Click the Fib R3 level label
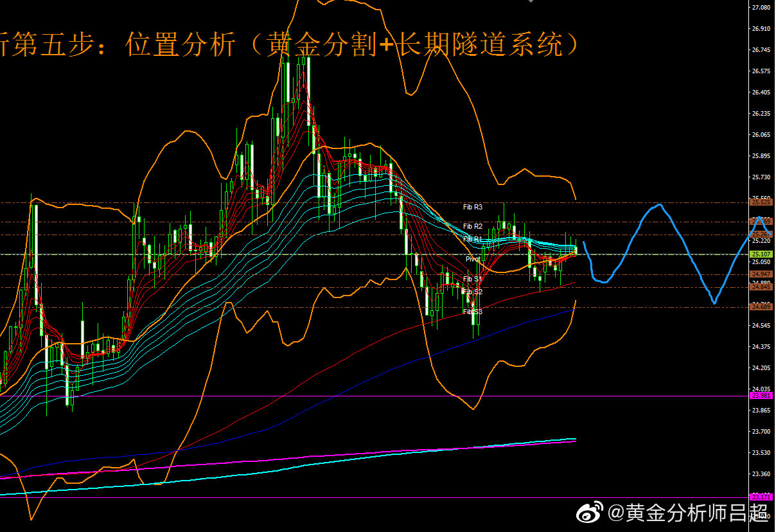 click(x=472, y=207)
